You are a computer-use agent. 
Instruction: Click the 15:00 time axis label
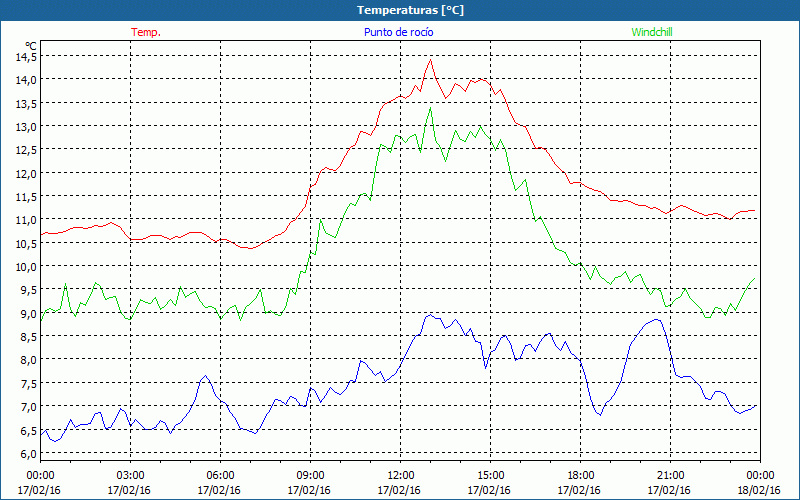(489, 476)
